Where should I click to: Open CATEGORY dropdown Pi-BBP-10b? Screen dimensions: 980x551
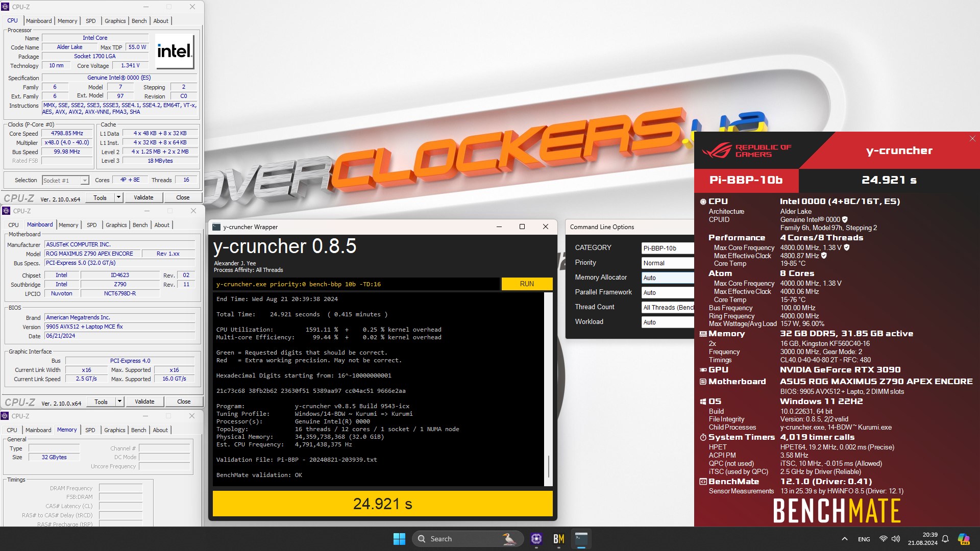[x=668, y=248]
